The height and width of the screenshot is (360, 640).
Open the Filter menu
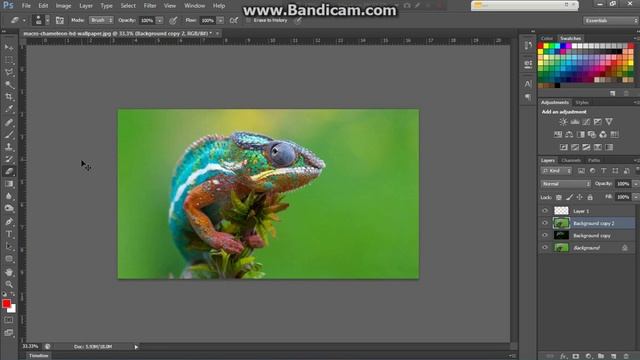[x=150, y=6]
